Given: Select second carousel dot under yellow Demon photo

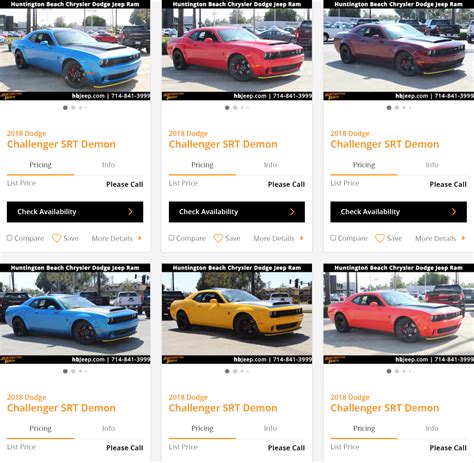Looking at the screenshot, I should [235, 371].
